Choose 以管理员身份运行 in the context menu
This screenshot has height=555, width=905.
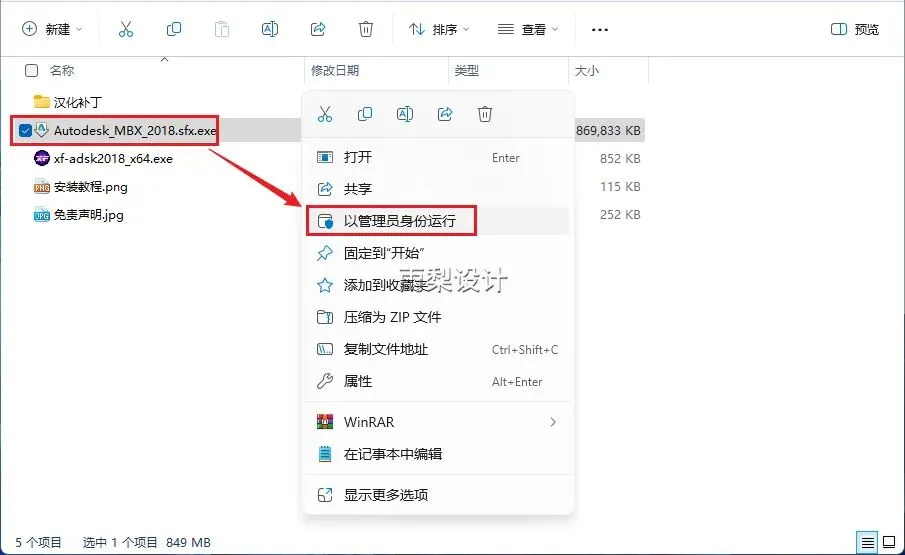(x=438, y=220)
